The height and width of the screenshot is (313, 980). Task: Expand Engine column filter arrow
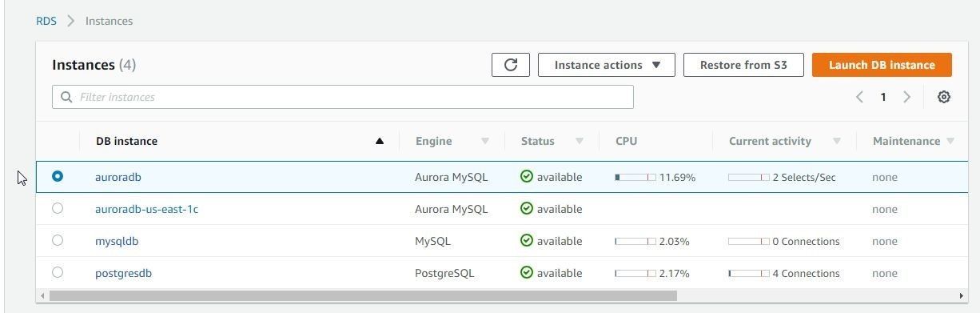point(484,141)
